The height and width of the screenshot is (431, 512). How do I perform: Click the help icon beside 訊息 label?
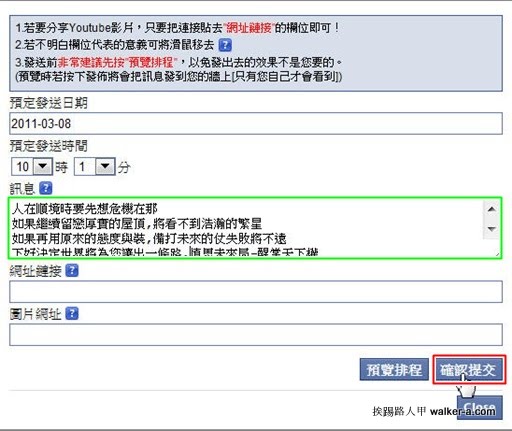click(x=46, y=188)
